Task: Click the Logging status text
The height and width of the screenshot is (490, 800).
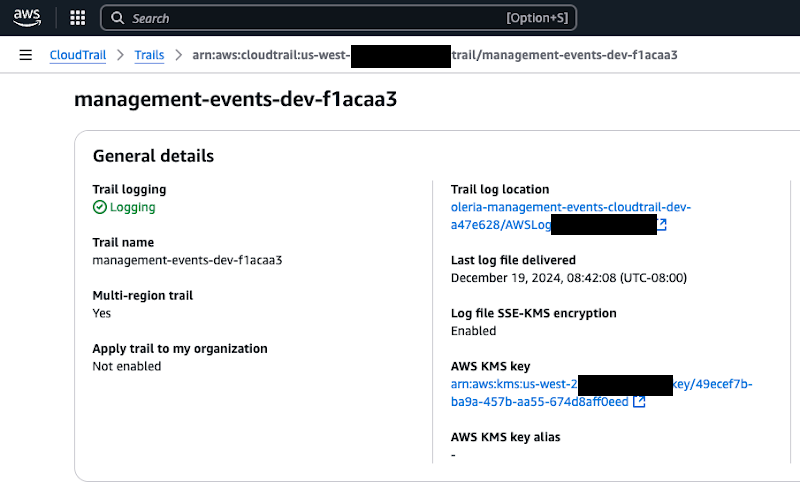Action: pos(133,207)
